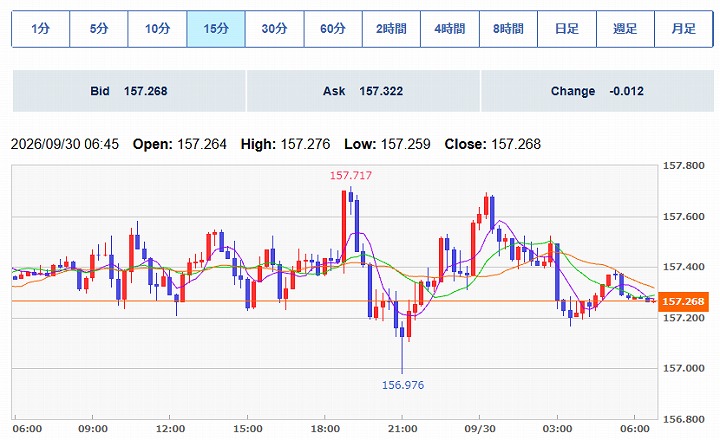Click the 156.800 price axis label
720x440 pixels.
(x=683, y=419)
